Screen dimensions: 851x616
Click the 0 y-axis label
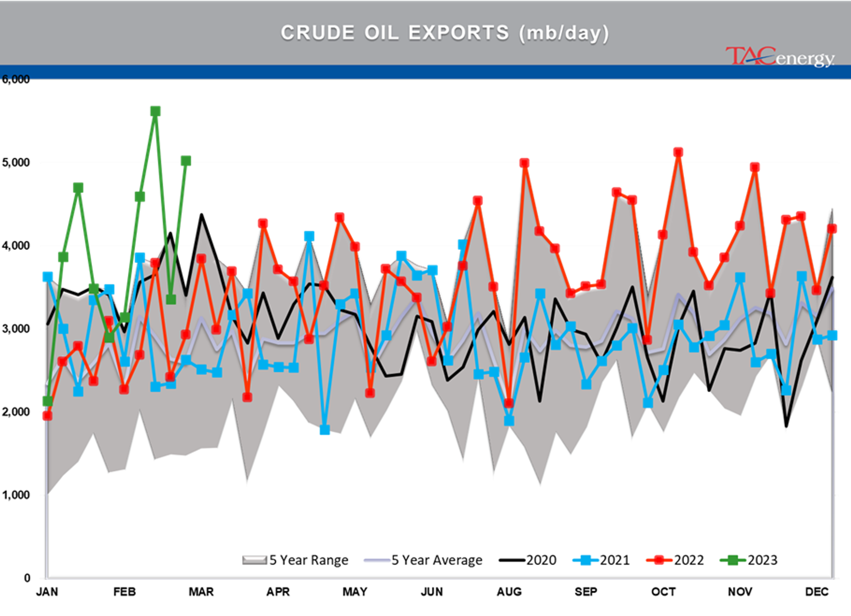pyautogui.click(x=27, y=578)
